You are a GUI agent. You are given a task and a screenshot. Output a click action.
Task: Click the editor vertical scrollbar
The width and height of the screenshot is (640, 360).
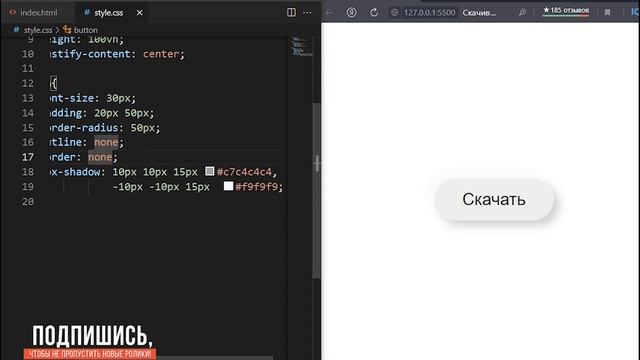click(316, 191)
